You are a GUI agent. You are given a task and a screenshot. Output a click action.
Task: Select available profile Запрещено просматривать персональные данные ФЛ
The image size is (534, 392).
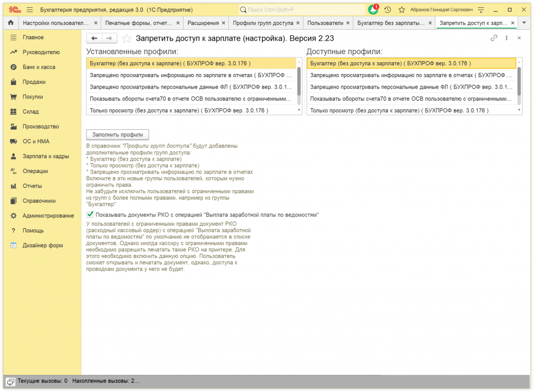412,87
